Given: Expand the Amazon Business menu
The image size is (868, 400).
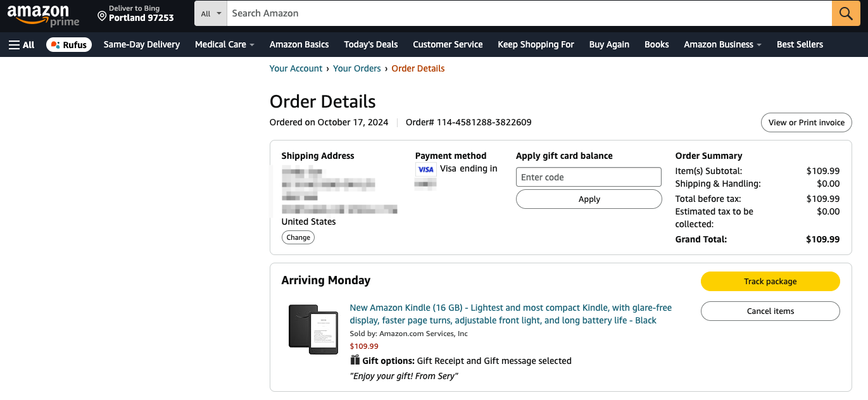Looking at the screenshot, I should coord(722,45).
